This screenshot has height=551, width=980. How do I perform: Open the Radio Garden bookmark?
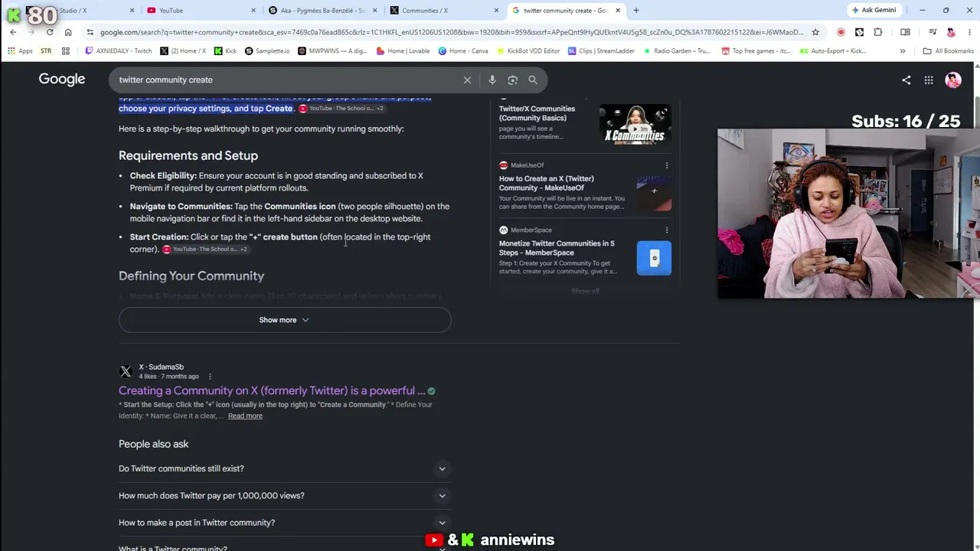(677, 51)
